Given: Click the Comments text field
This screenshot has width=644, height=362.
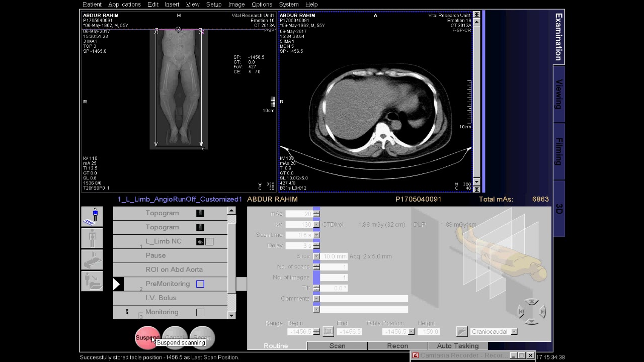Looking at the screenshot, I should (364, 298).
